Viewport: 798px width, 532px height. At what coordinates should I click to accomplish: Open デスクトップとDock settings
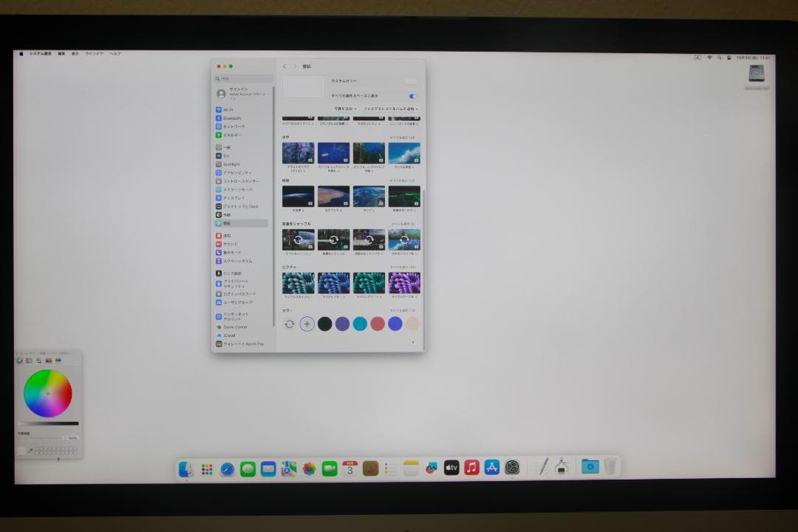(x=239, y=206)
